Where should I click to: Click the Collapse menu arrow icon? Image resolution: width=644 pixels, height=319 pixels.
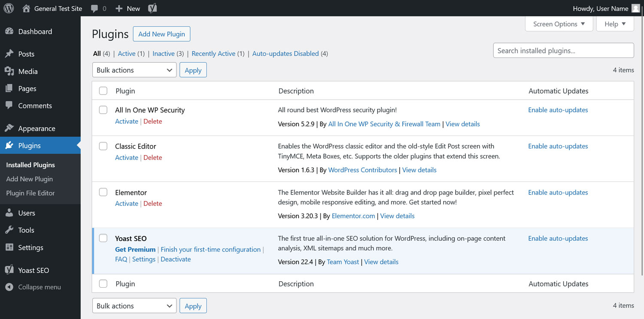click(9, 287)
